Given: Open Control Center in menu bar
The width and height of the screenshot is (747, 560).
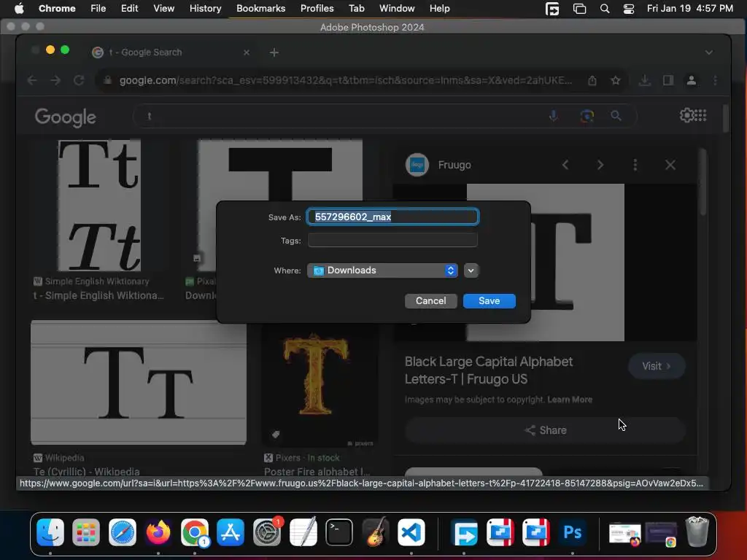Looking at the screenshot, I should (629, 9).
